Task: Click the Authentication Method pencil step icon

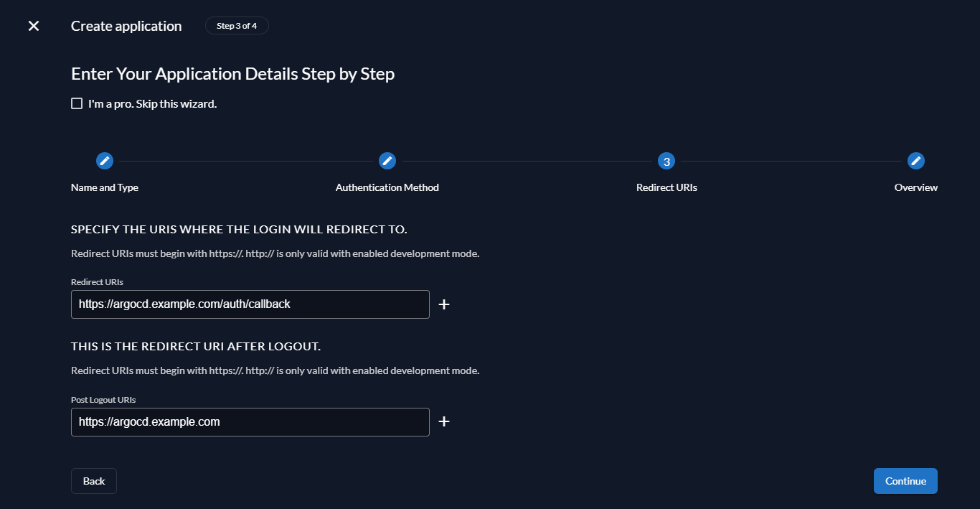Action: pyautogui.click(x=387, y=161)
